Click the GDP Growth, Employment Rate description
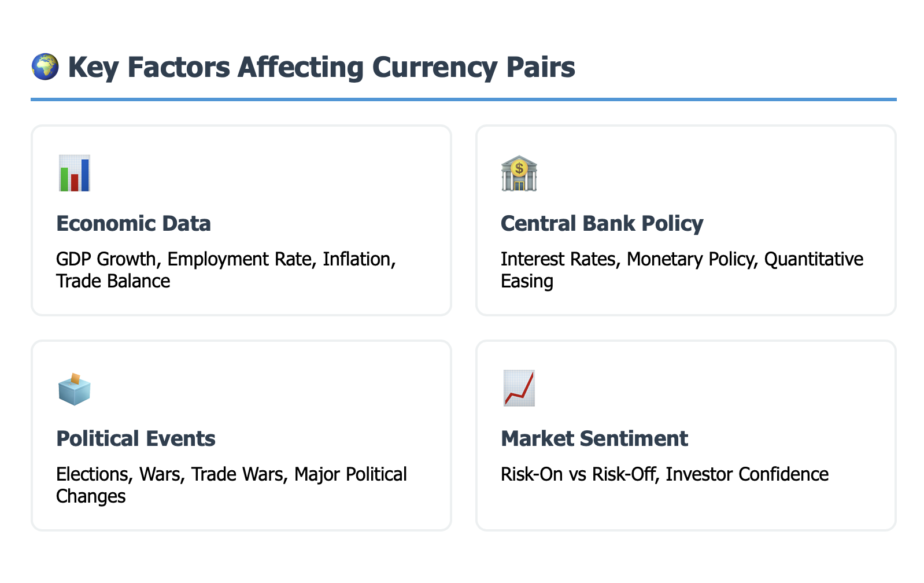Image resolution: width=924 pixels, height=583 pixels. (x=226, y=259)
